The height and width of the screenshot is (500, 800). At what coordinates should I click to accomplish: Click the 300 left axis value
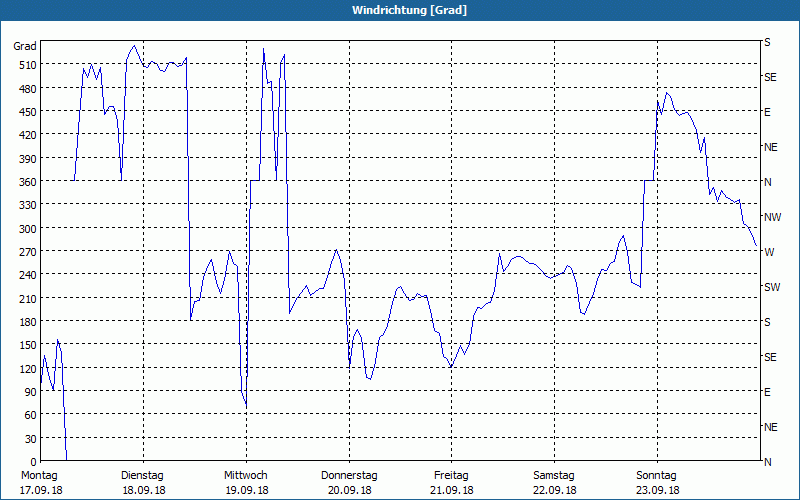tap(28, 229)
